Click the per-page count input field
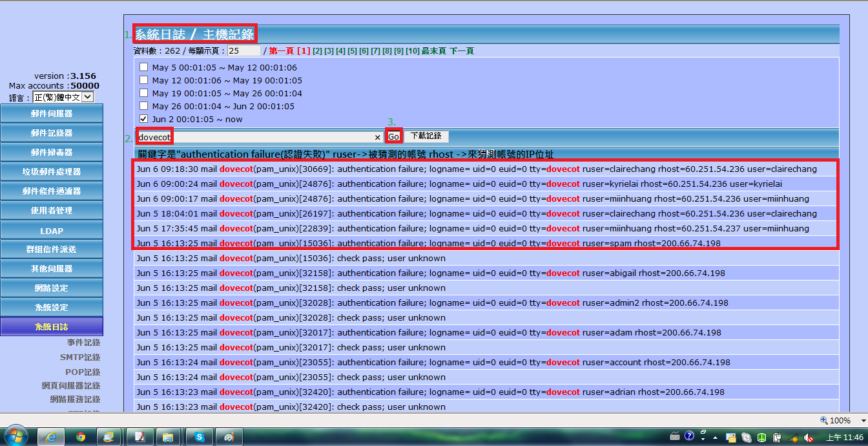 (243, 50)
